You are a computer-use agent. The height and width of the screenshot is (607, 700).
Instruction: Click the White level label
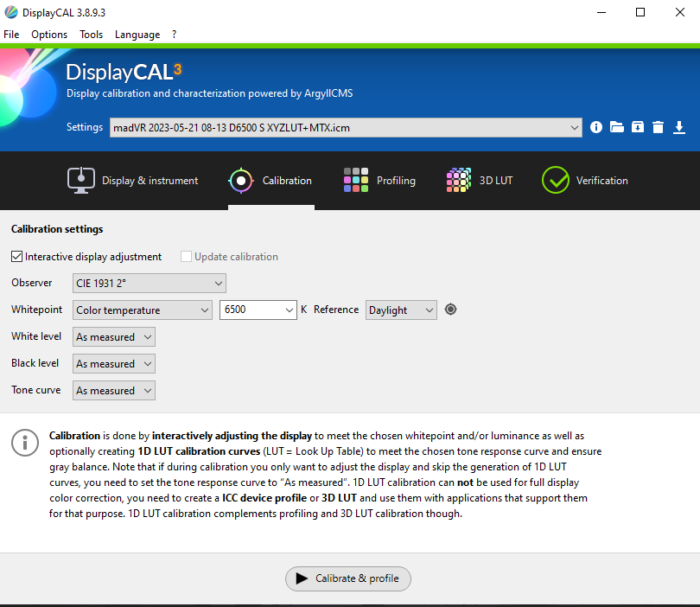click(x=36, y=336)
